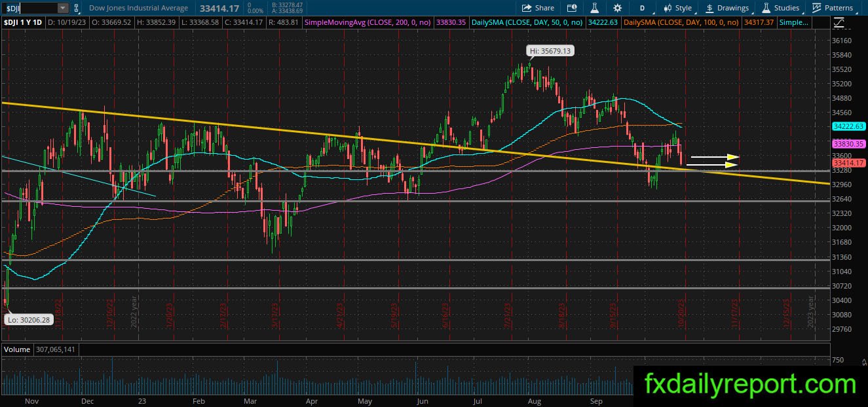Click the flask icon beside Studies
868x407 pixels.
(x=766, y=8)
